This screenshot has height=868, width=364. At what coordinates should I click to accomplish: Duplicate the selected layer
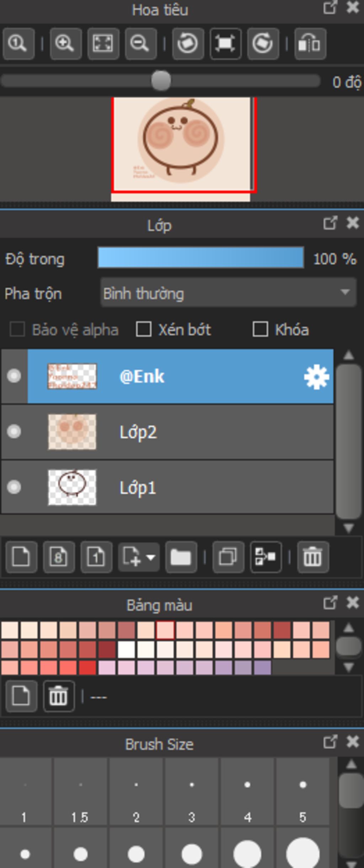228,557
